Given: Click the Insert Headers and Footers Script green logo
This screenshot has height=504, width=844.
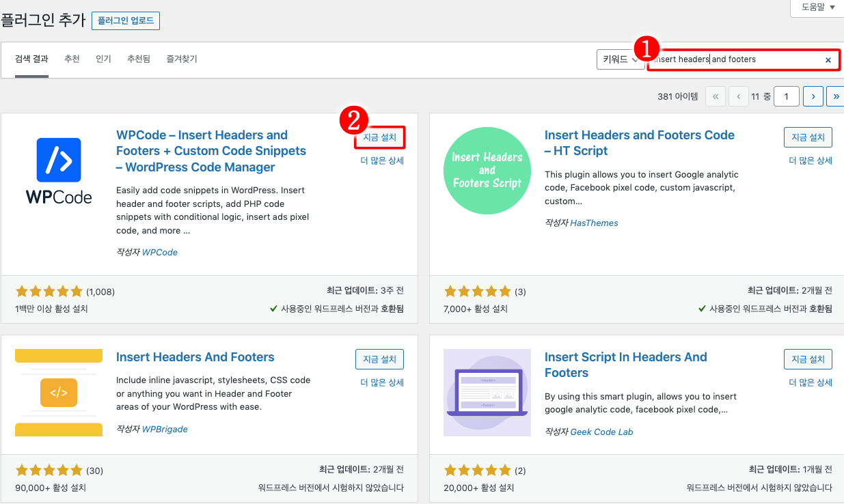Looking at the screenshot, I should (487, 171).
